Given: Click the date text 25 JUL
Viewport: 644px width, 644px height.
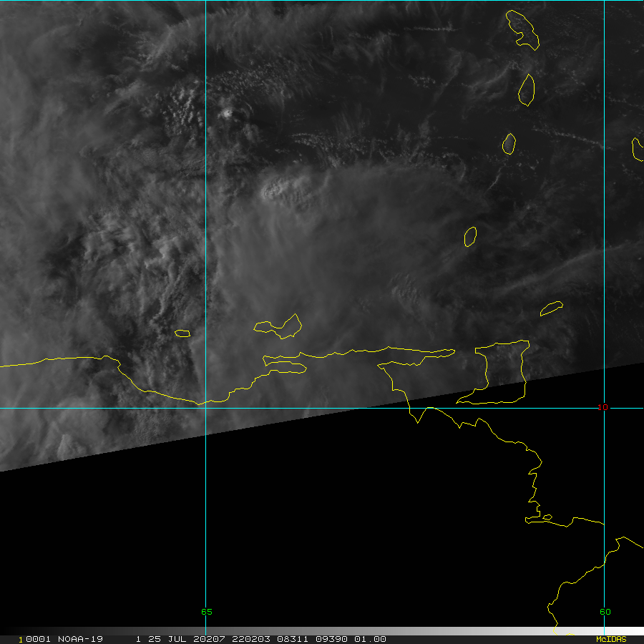Looking at the screenshot, I should click(167, 639).
